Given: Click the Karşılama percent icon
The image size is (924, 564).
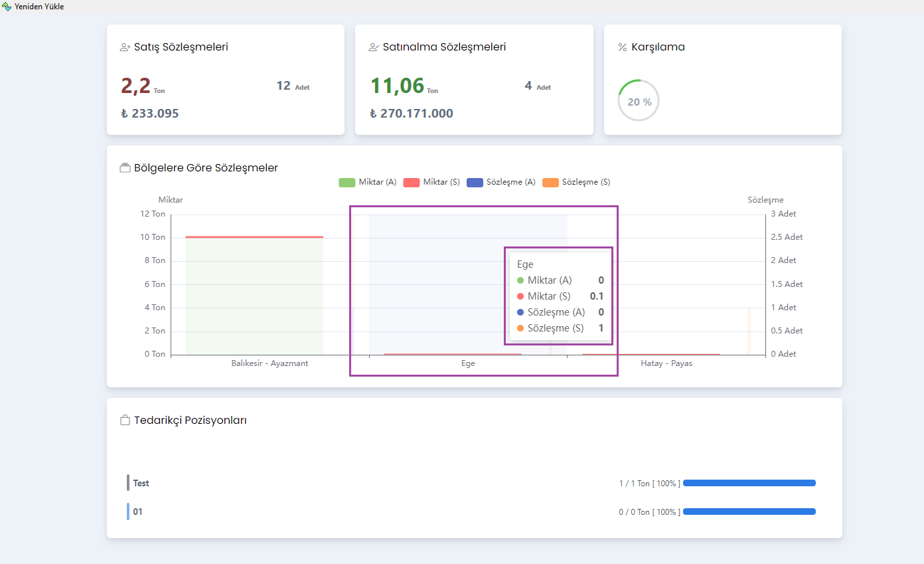Looking at the screenshot, I should (x=623, y=47).
